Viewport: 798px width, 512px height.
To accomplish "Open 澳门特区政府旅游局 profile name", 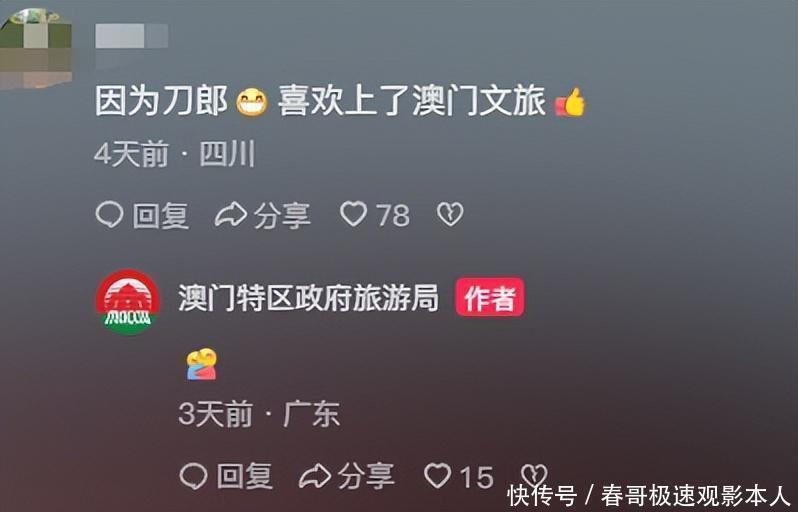I will [x=308, y=298].
